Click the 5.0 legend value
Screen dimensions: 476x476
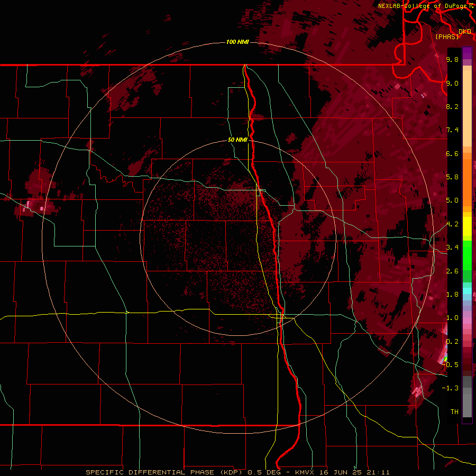pos(452,200)
